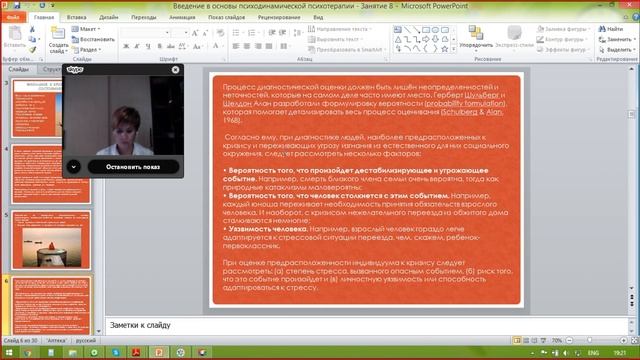Image resolution: width=640 pixels, height=360 pixels.
Task: Open the Заменить replace dropdown
Action: click(617, 39)
